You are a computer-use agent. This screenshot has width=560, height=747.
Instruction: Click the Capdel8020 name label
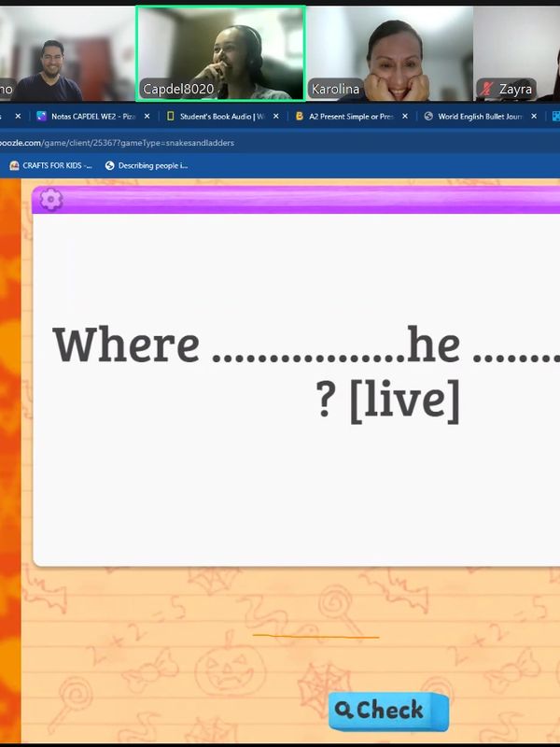[178, 89]
